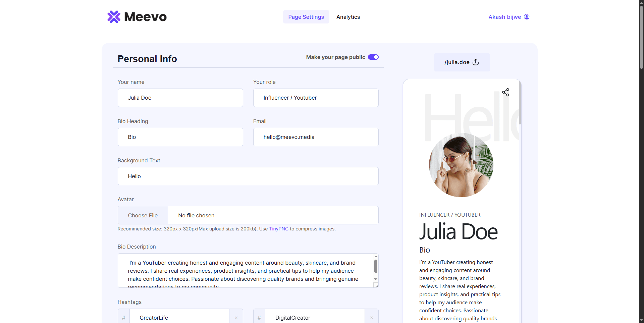
Task: Switch to the Analytics tab
Action: click(x=348, y=17)
